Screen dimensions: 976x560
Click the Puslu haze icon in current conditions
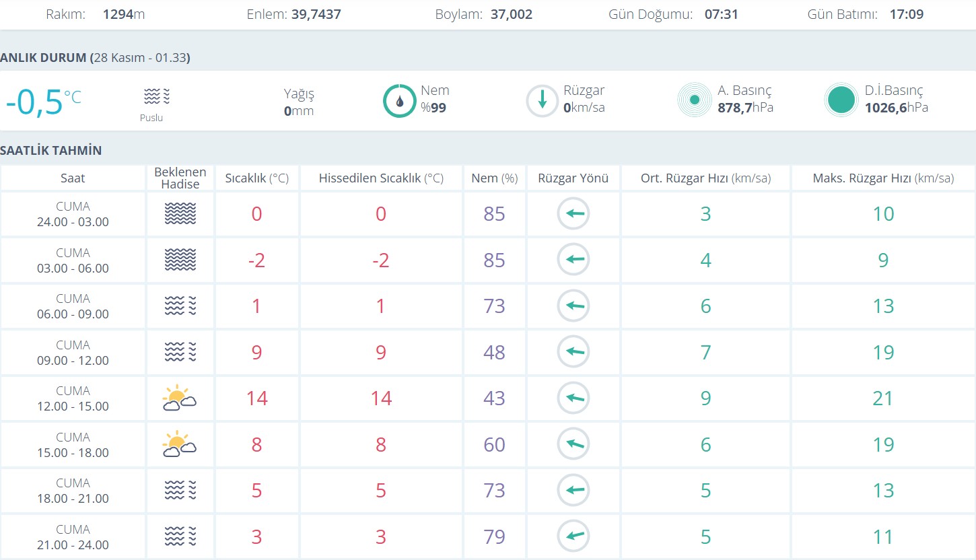(x=156, y=97)
